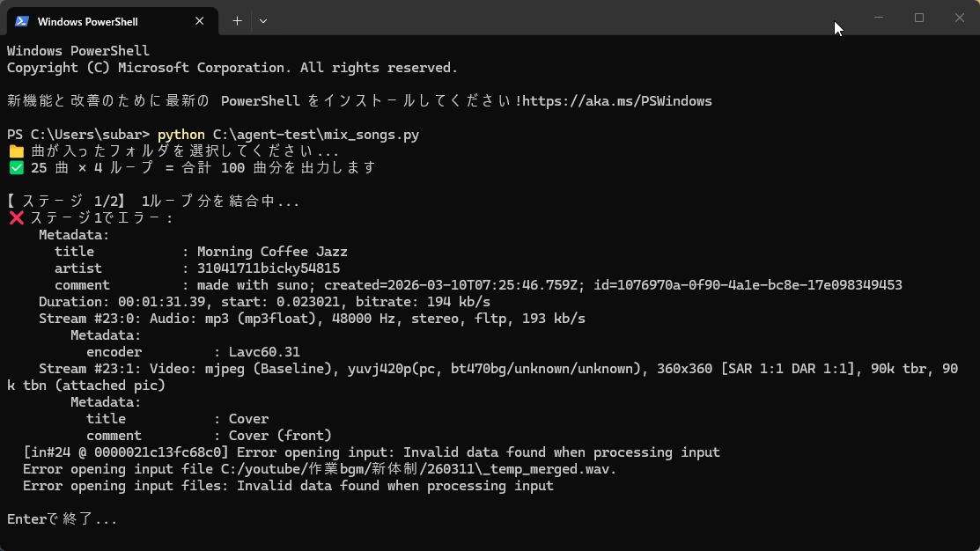
Task: Click the Lavc60.31 encoder value
Action: [x=264, y=352]
